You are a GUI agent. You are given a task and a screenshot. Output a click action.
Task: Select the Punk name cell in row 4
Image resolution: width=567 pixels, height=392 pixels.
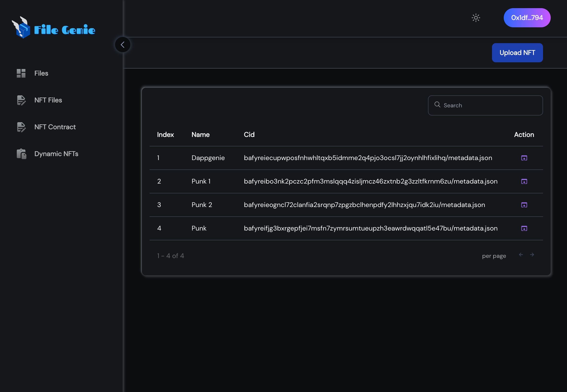pos(199,228)
